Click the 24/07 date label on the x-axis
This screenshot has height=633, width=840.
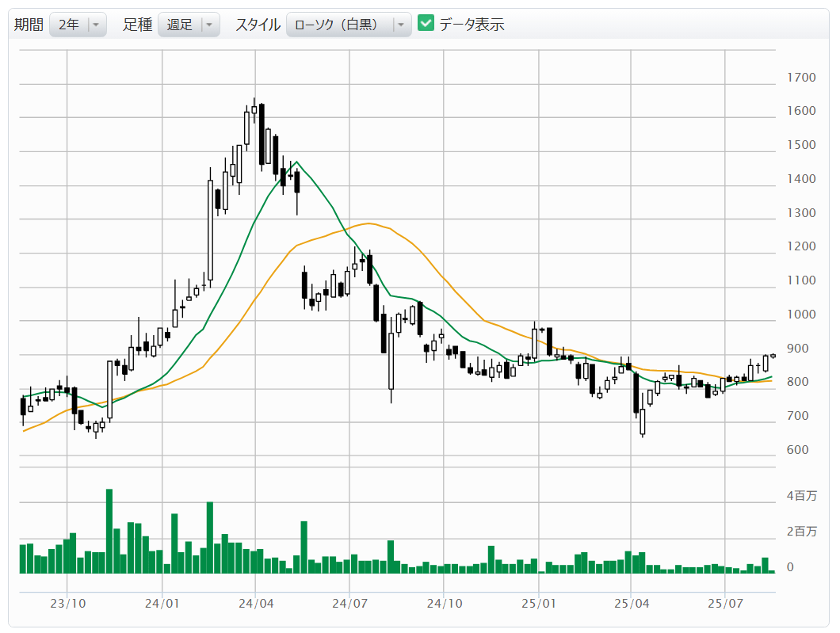point(349,603)
